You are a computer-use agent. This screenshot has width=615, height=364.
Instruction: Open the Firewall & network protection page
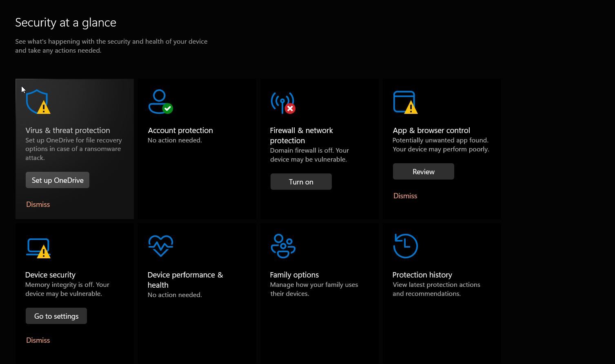(x=301, y=135)
